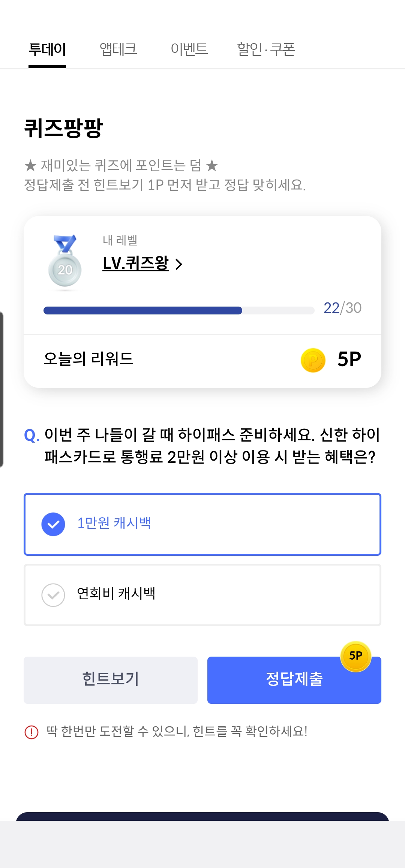
Task: Go to the 투데이 tab
Action: point(47,49)
